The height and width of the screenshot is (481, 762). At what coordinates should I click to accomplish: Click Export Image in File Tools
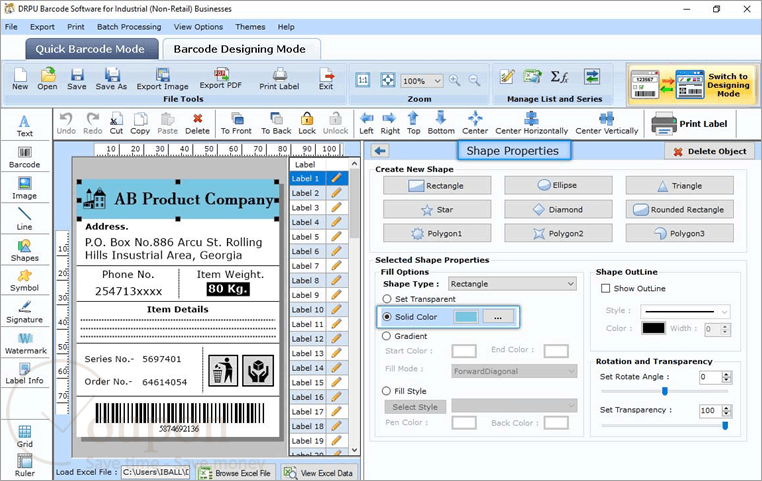coord(162,79)
